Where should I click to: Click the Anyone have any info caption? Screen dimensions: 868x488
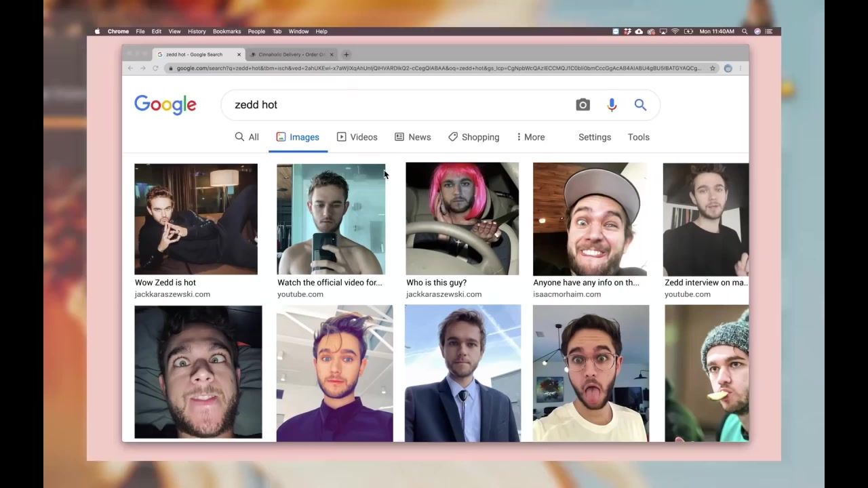[x=586, y=283]
